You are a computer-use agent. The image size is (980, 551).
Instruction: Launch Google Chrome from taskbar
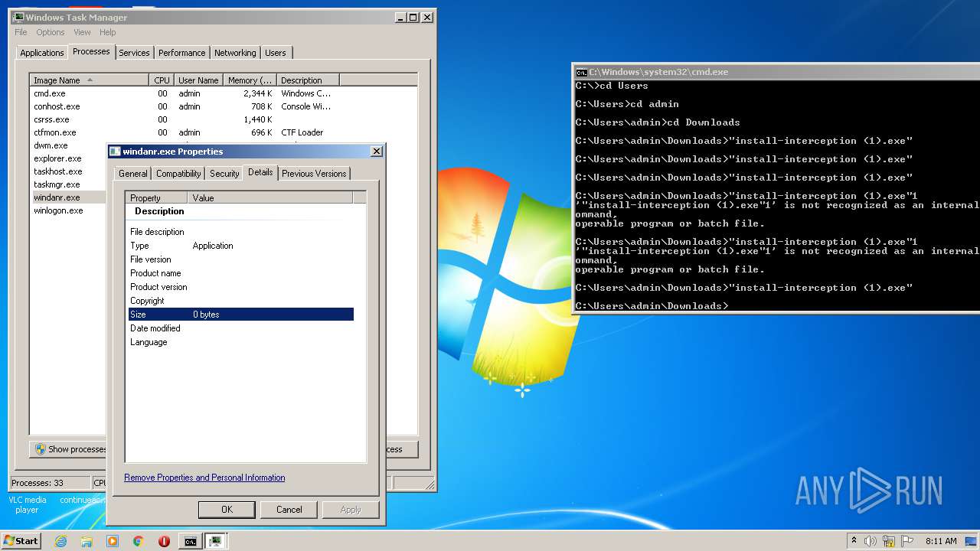[138, 541]
